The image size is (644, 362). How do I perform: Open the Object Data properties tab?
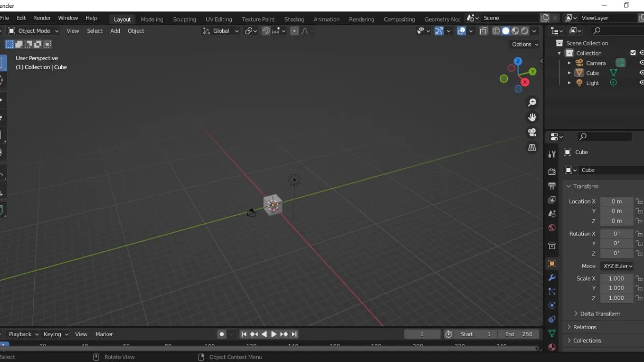[552, 333]
